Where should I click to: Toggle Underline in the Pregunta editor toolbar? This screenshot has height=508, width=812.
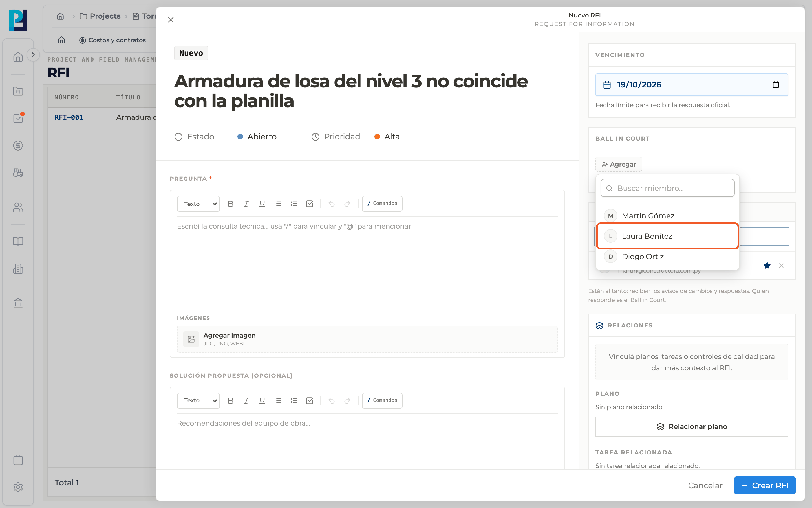coord(262,203)
